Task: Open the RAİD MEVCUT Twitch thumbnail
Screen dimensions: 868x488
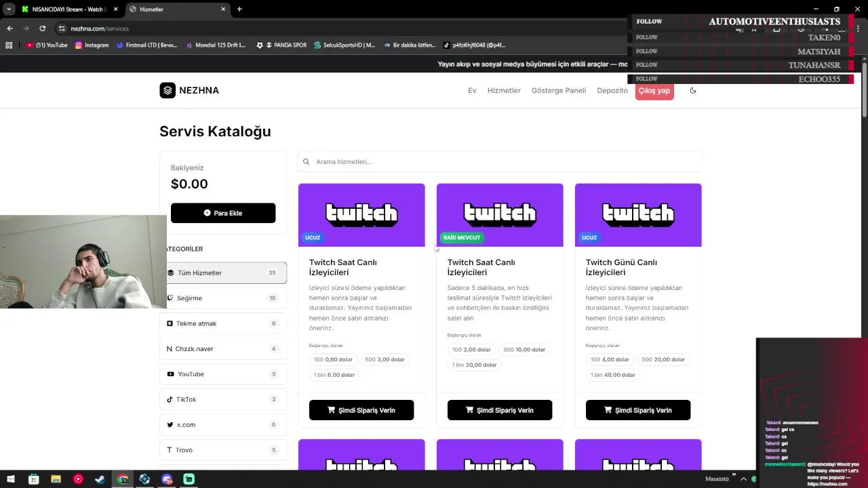Action: 500,215
